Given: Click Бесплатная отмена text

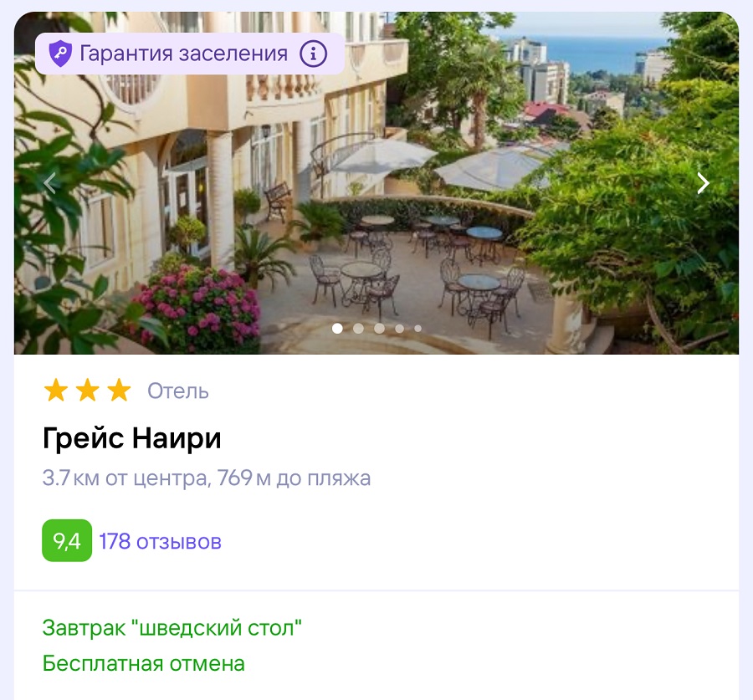Looking at the screenshot, I should tap(144, 663).
